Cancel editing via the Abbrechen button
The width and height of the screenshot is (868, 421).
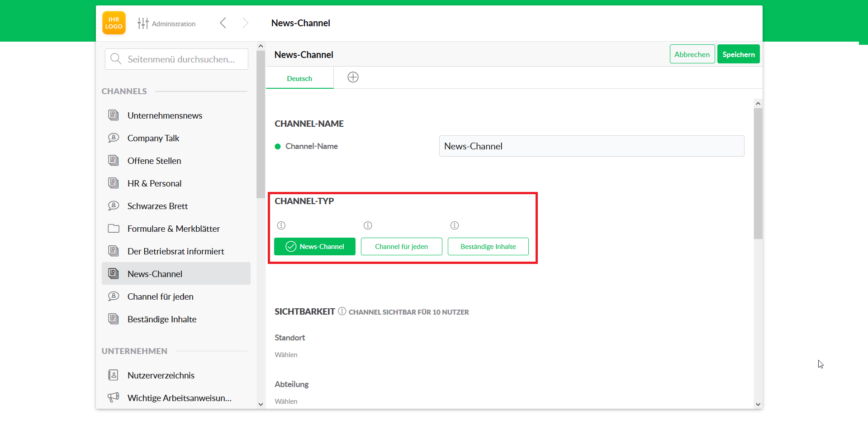click(x=692, y=54)
